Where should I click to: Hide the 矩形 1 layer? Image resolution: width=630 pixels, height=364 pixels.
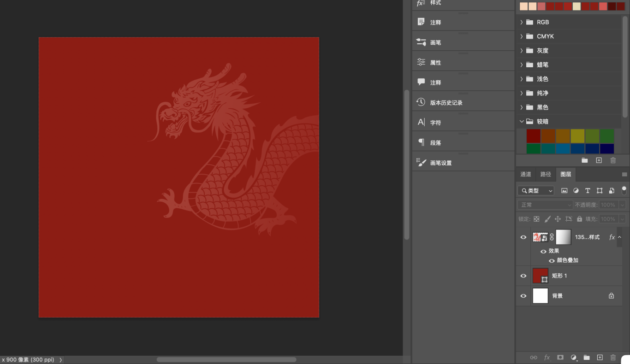pyautogui.click(x=523, y=276)
